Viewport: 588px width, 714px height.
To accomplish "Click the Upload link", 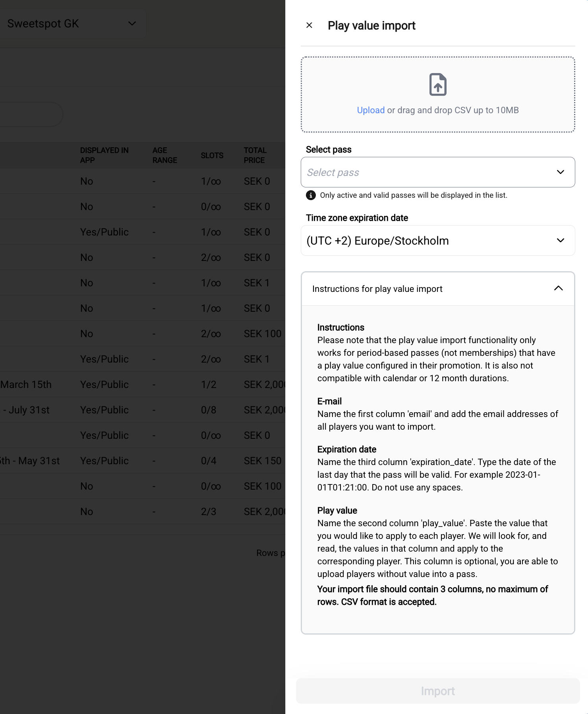I will point(370,110).
